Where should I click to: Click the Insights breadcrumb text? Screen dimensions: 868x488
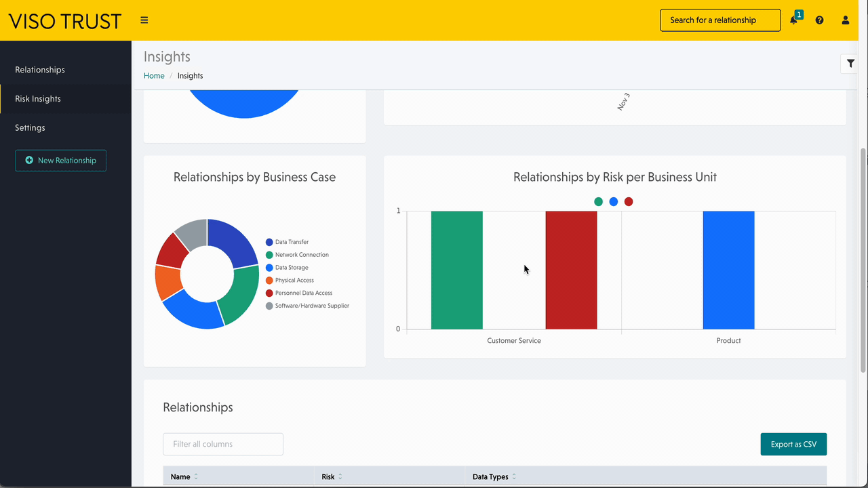191,76
